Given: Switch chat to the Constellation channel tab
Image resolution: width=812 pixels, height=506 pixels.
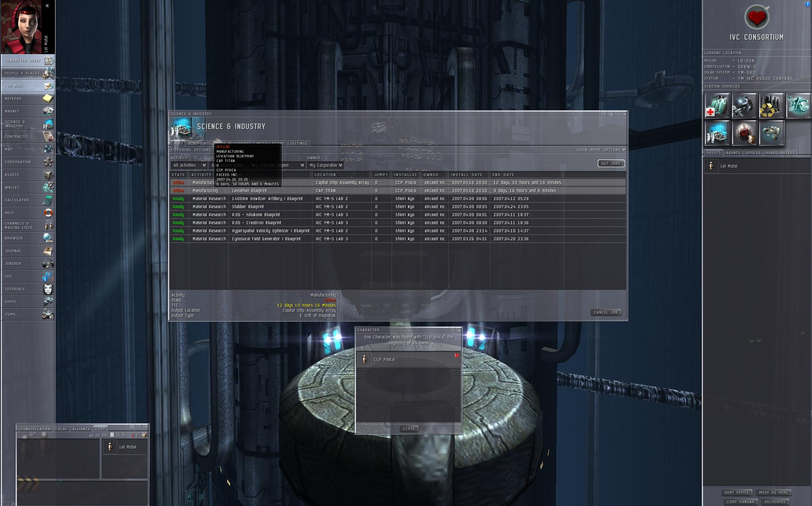Looking at the screenshot, I should [36, 429].
